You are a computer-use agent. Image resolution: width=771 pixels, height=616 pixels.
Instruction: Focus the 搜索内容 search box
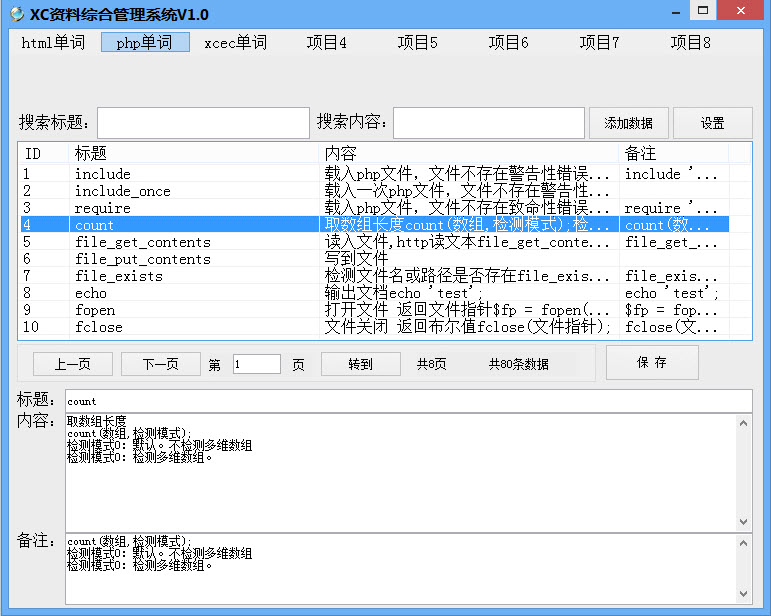tap(488, 123)
